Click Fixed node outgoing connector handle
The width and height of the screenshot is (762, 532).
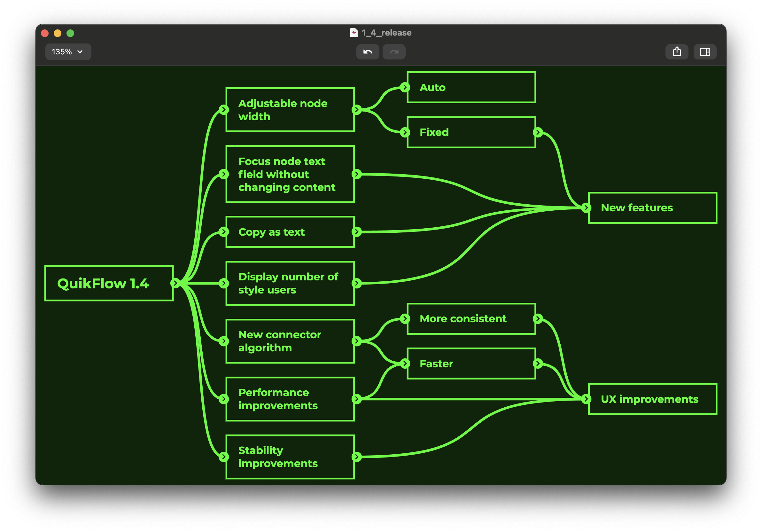click(x=538, y=132)
